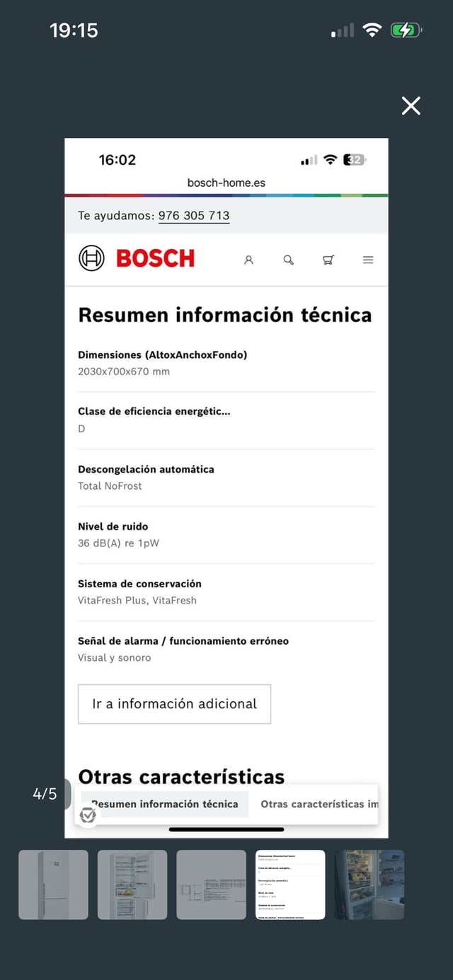The width and height of the screenshot is (453, 980).
Task: Call the 976 305 713 phone link
Action: 194,216
